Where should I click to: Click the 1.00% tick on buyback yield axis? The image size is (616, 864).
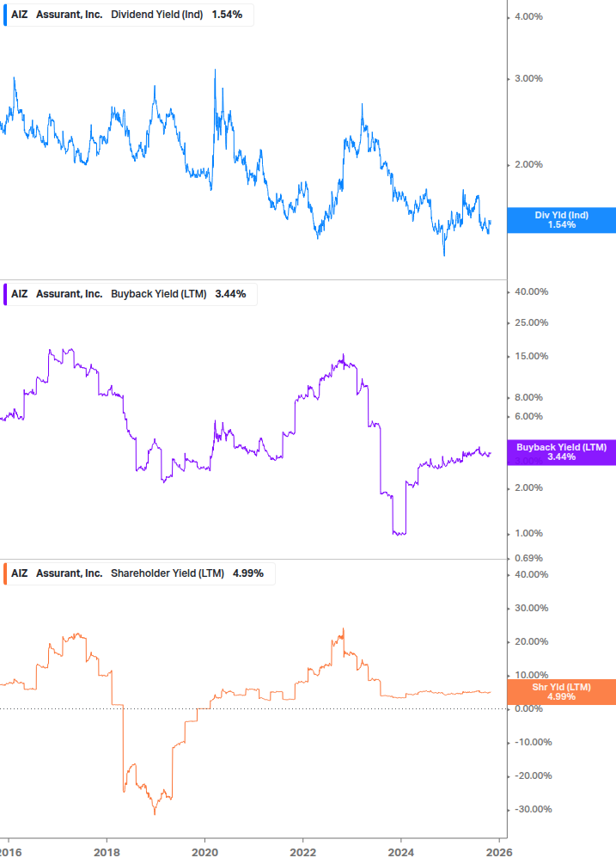[528, 533]
